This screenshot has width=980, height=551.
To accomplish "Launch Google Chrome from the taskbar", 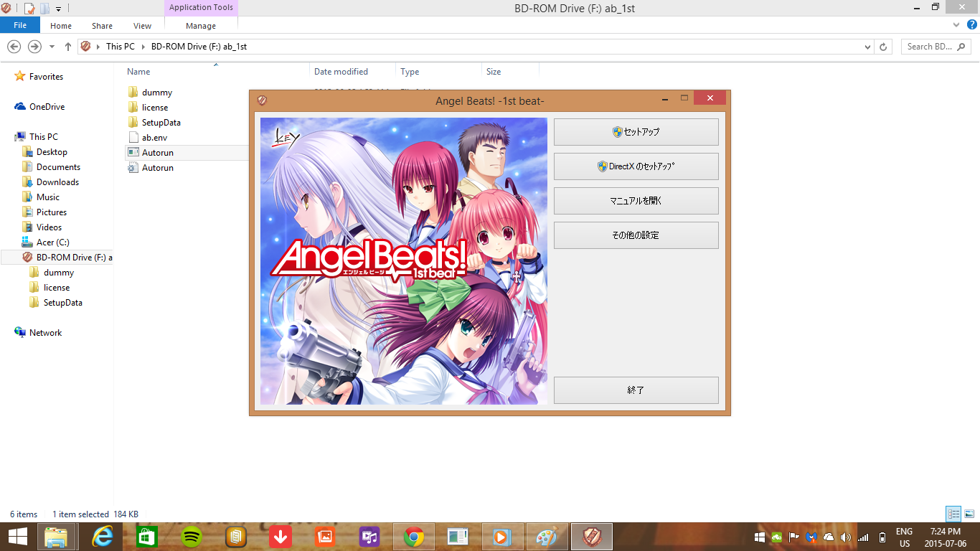I will pyautogui.click(x=414, y=536).
